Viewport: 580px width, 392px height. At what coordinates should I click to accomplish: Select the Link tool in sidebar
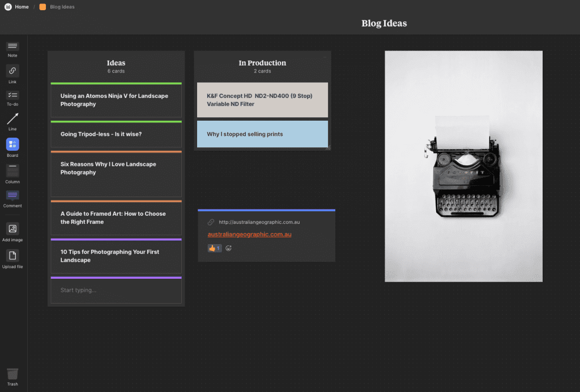(x=12, y=71)
